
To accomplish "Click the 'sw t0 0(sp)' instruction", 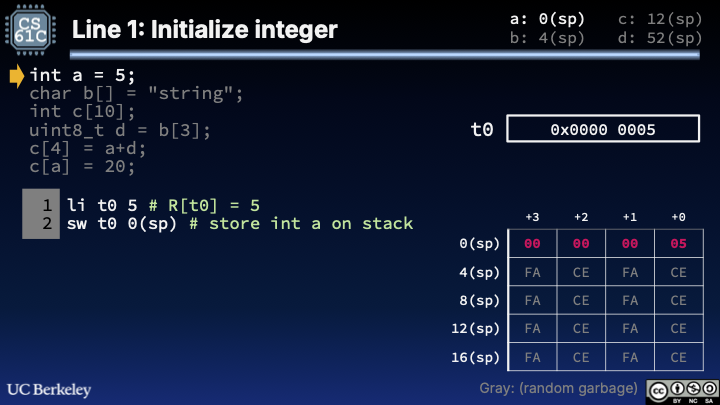I will point(122,223).
